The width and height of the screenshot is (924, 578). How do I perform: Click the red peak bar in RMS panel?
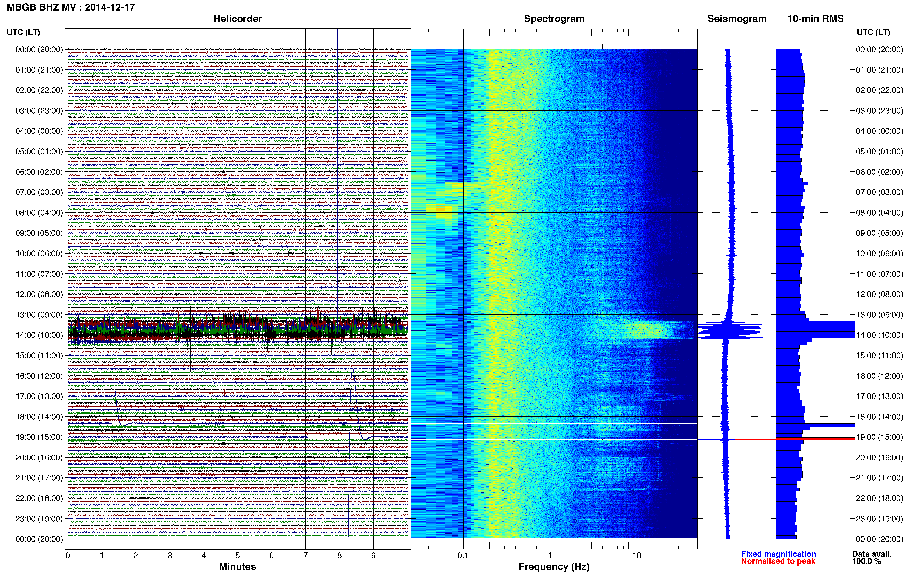tap(815, 439)
